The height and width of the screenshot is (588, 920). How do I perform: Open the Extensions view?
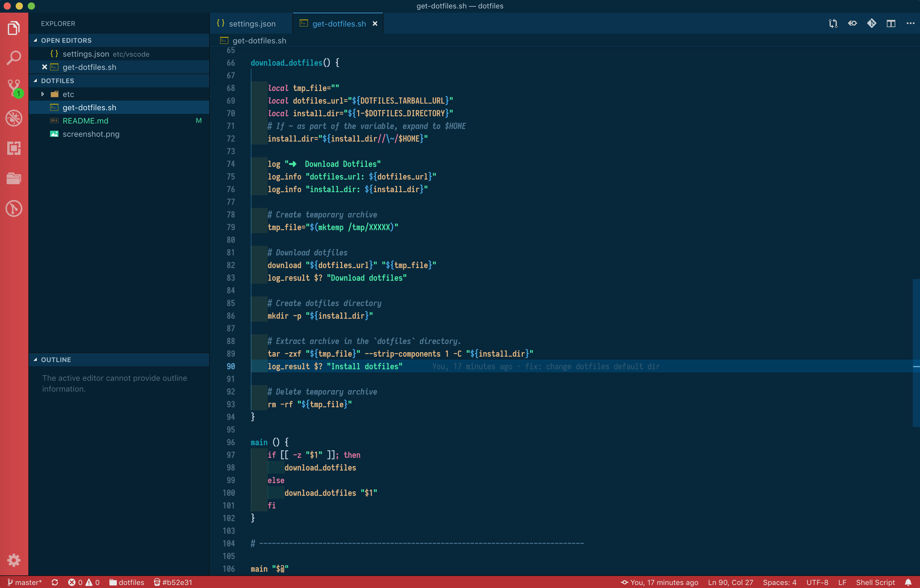pos(14,148)
